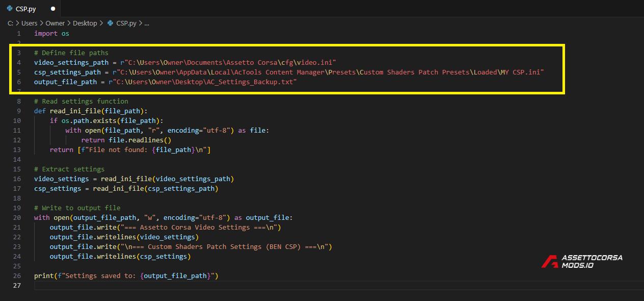This screenshot has height=301, width=644.
Task: Open the Users breadcrumb segment
Action: pyautogui.click(x=29, y=23)
